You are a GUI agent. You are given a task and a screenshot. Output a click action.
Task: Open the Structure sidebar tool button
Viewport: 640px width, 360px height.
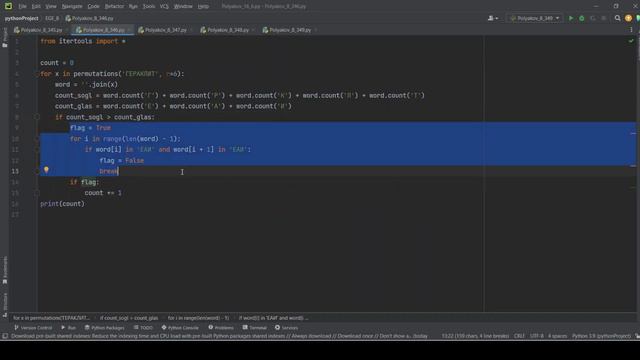pos(5,304)
